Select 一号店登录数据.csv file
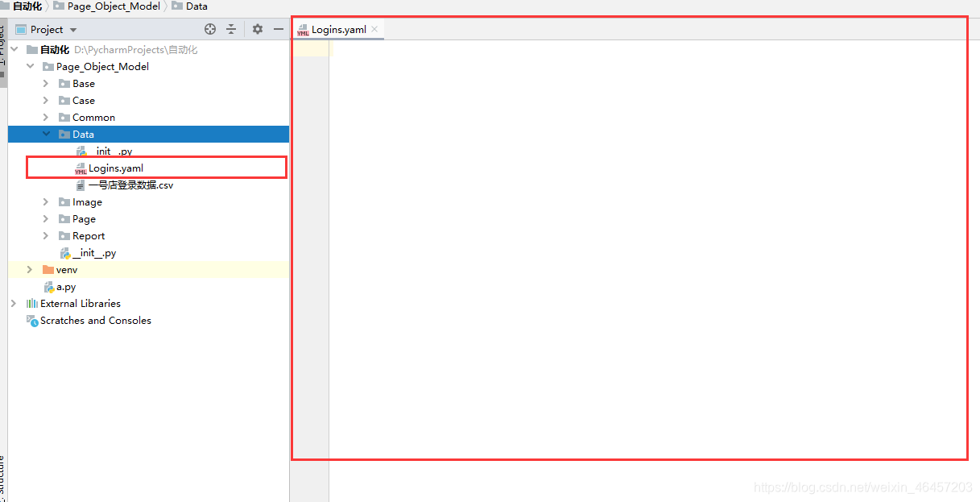Image resolution: width=980 pixels, height=502 pixels. pyautogui.click(x=130, y=185)
